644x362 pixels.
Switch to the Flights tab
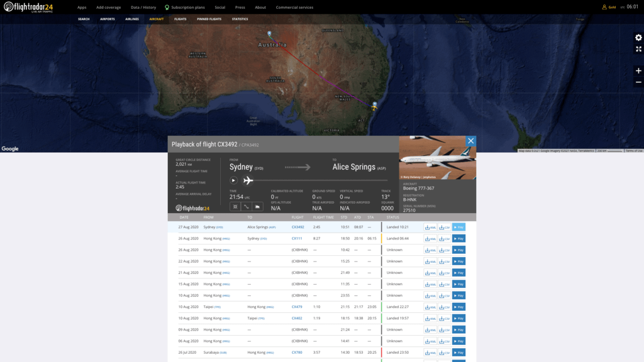(180, 19)
